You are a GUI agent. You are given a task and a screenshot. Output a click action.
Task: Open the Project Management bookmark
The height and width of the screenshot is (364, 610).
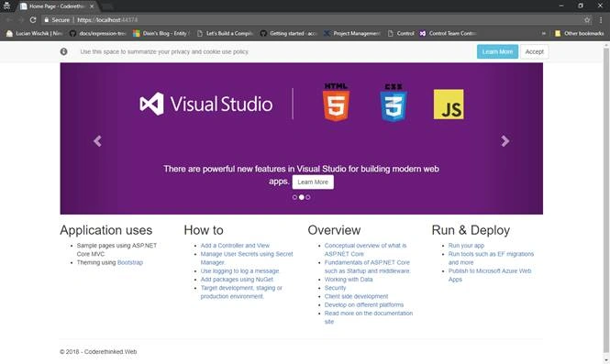coord(352,33)
